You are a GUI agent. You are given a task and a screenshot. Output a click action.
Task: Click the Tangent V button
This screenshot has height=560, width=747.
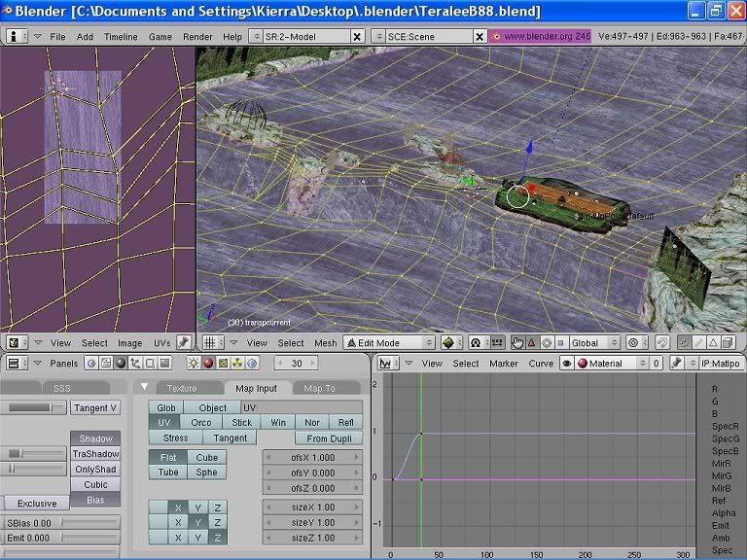[x=95, y=407]
